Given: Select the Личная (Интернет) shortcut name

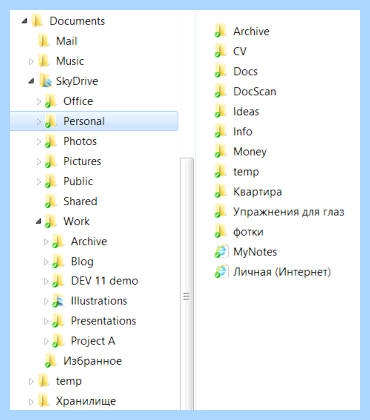Looking at the screenshot, I should tap(282, 272).
